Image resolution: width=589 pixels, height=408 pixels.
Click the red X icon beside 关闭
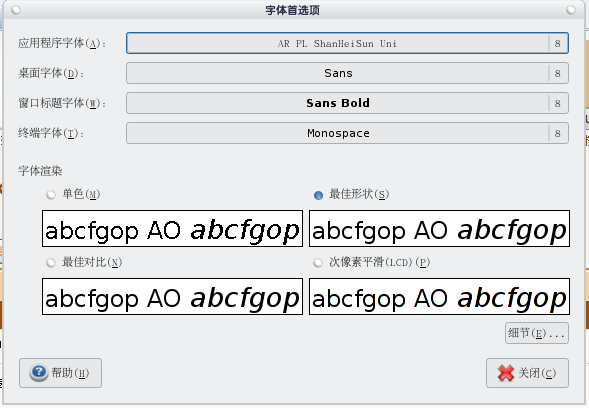click(x=506, y=373)
